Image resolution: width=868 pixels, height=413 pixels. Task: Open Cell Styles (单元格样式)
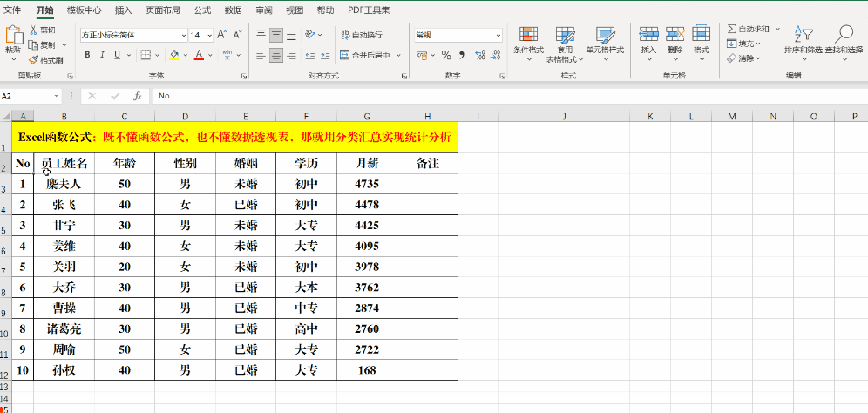point(606,44)
